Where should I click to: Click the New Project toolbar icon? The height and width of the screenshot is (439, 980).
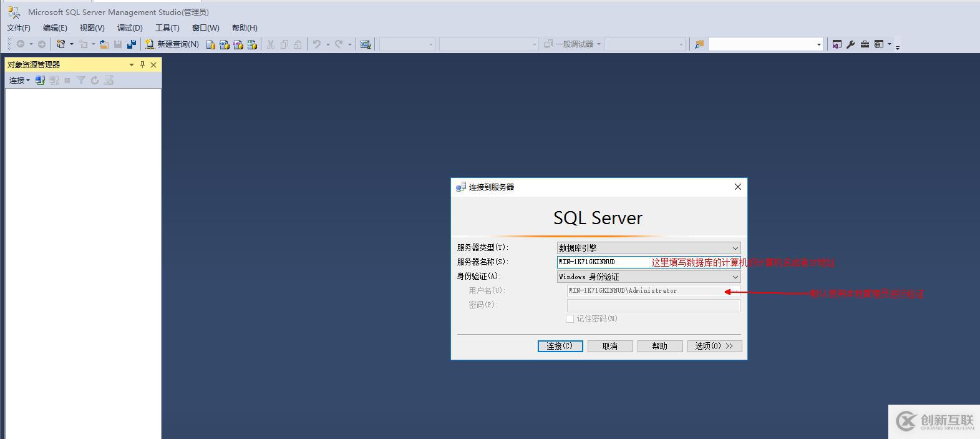pyautogui.click(x=61, y=44)
